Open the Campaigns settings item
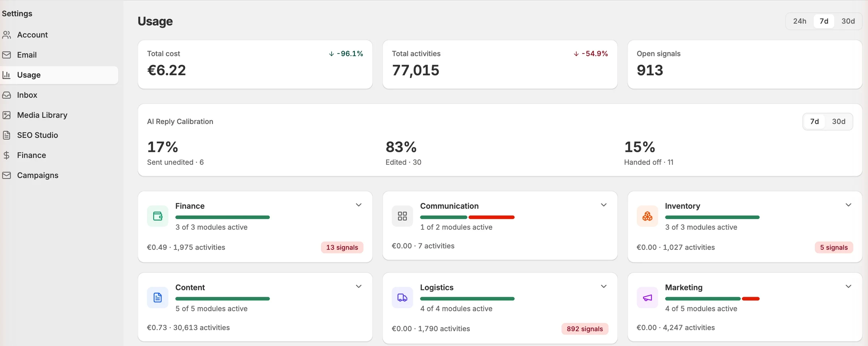Viewport: 868px width, 346px height. pos(59,175)
